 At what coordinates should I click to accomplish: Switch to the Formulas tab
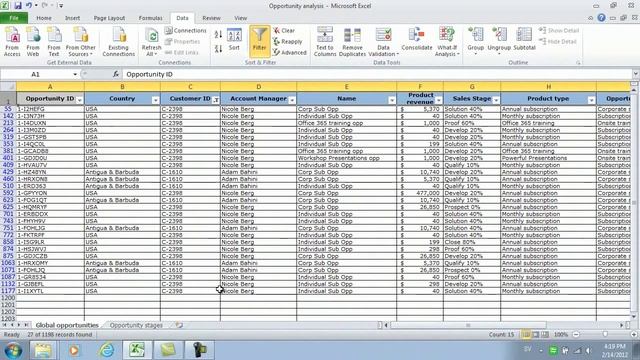tap(150, 18)
